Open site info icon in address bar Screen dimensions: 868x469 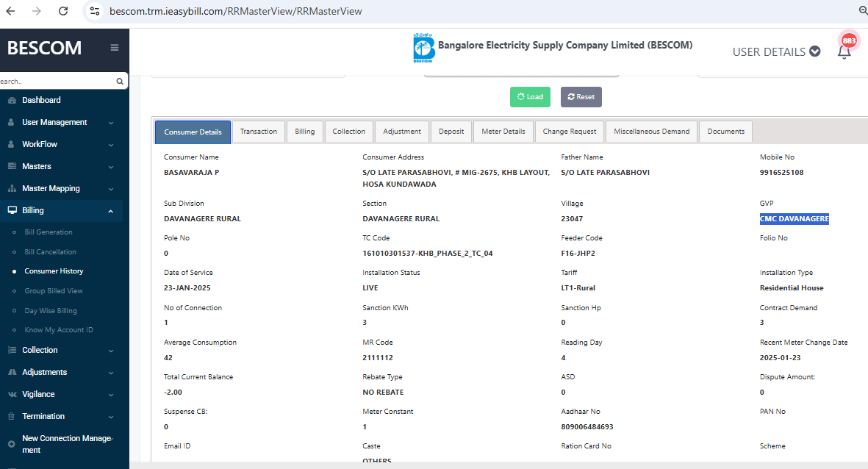[95, 11]
